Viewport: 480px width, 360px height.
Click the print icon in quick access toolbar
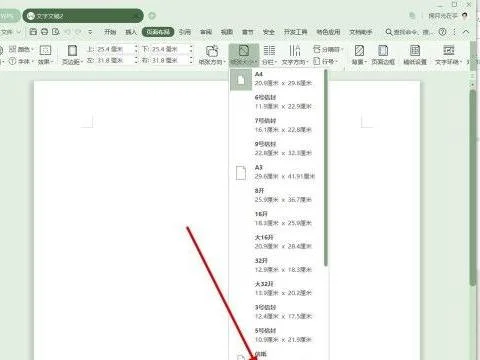point(44,32)
